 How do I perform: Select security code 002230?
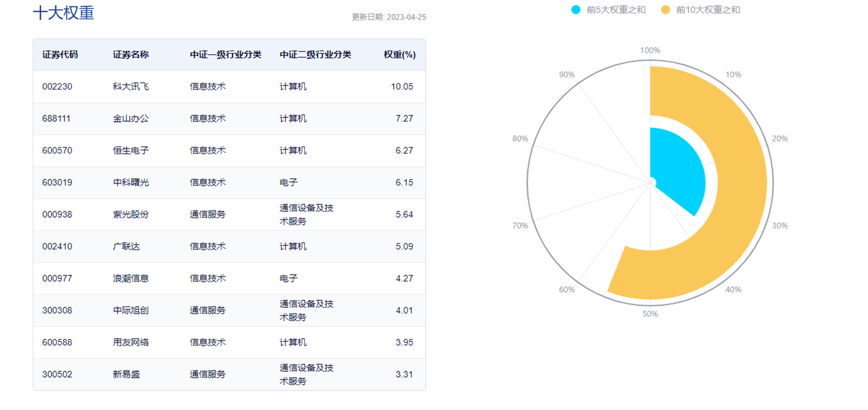click(x=57, y=86)
